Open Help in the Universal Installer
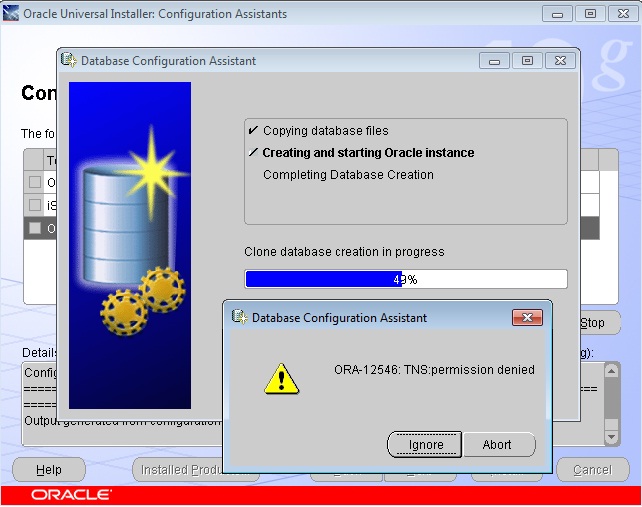642x507 pixels. coord(48,470)
